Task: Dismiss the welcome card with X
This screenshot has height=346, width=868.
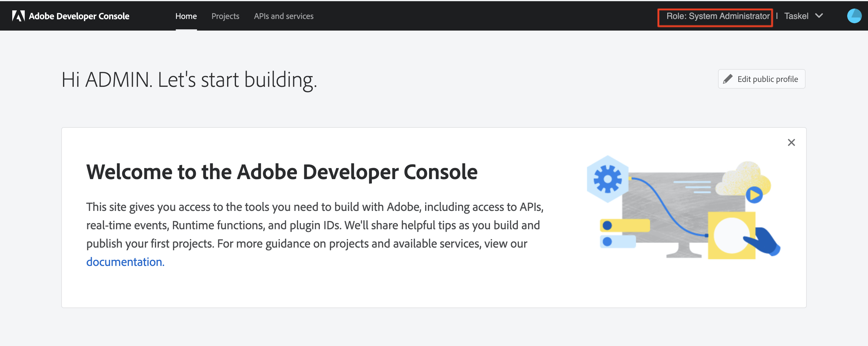Action: (791, 142)
